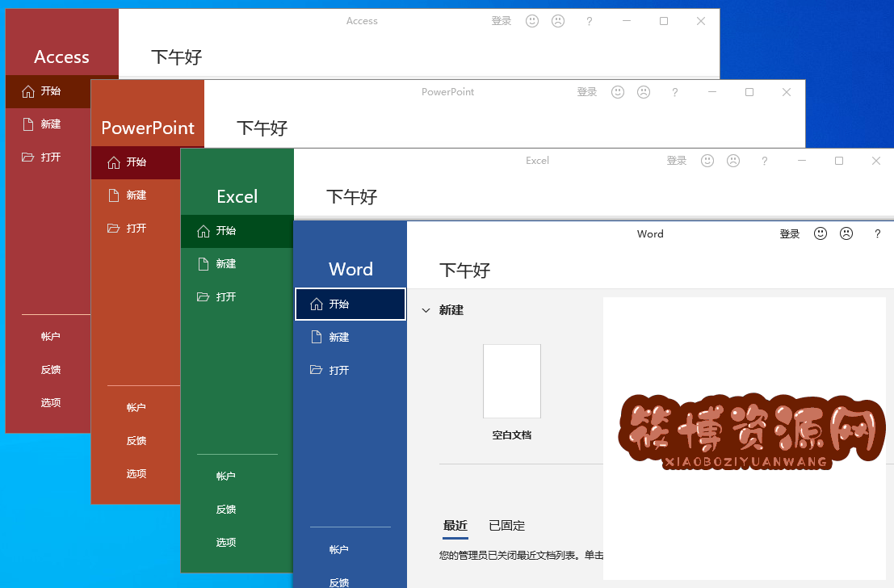
Task: Minimize the Access window
Action: (x=626, y=21)
